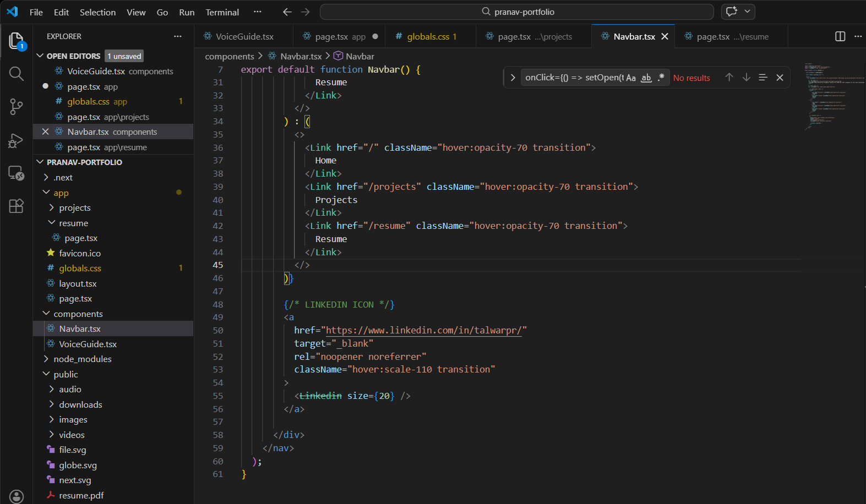Toggle Use Regular Expression in find widget
866x504 pixels.
pyautogui.click(x=661, y=78)
